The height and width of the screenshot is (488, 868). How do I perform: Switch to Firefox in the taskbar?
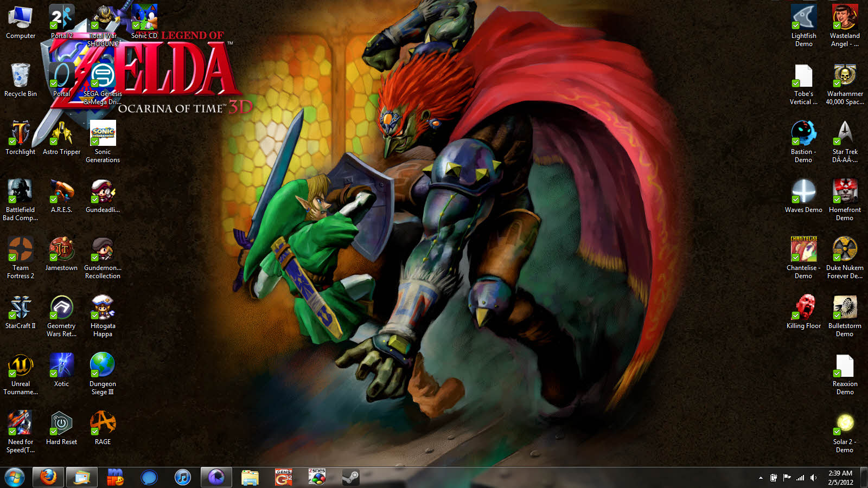(48, 477)
